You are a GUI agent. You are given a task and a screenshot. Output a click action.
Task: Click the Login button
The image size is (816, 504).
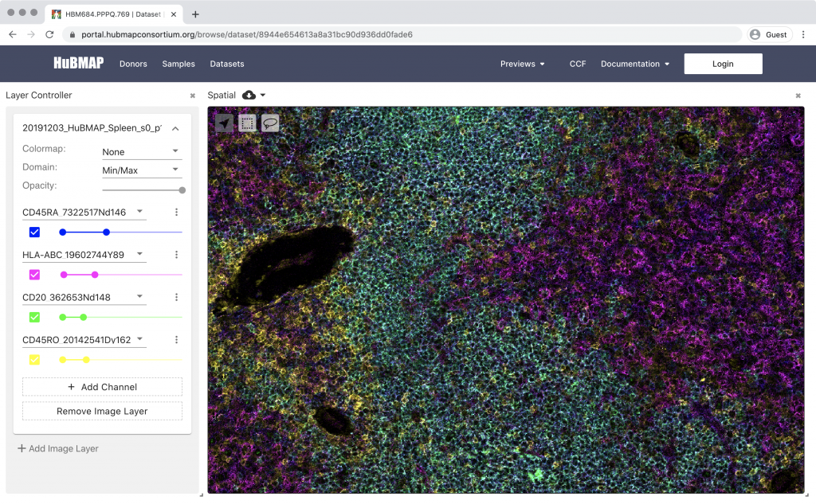[x=723, y=64]
